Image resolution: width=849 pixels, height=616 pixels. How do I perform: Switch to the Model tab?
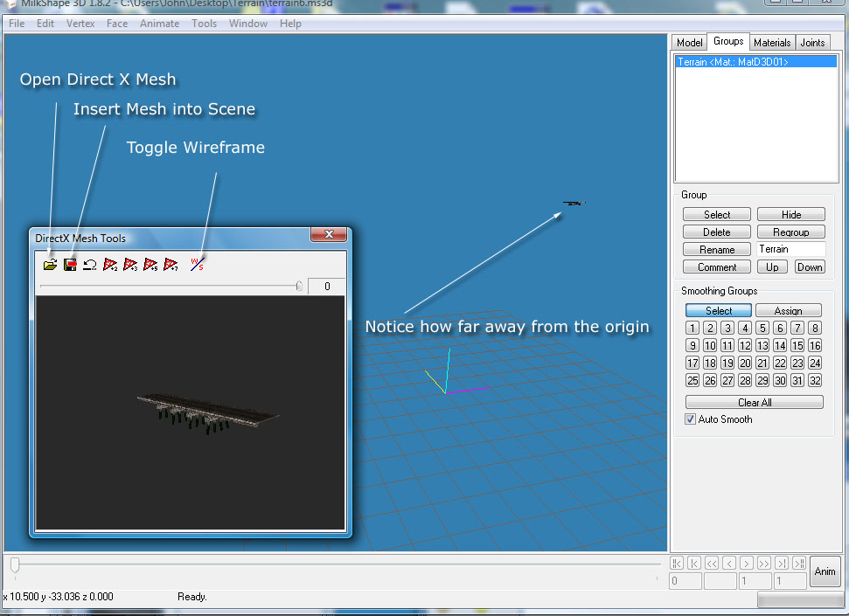(689, 42)
